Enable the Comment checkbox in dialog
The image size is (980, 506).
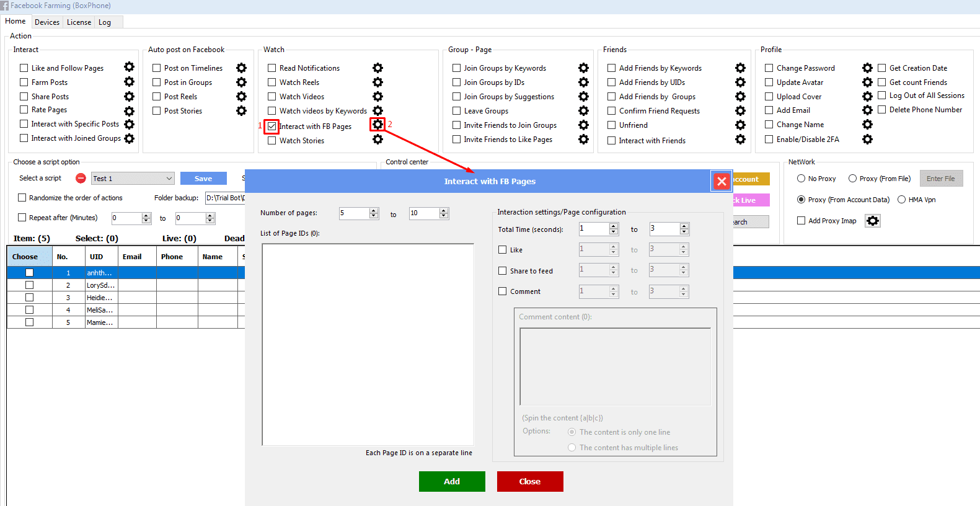[x=503, y=291]
